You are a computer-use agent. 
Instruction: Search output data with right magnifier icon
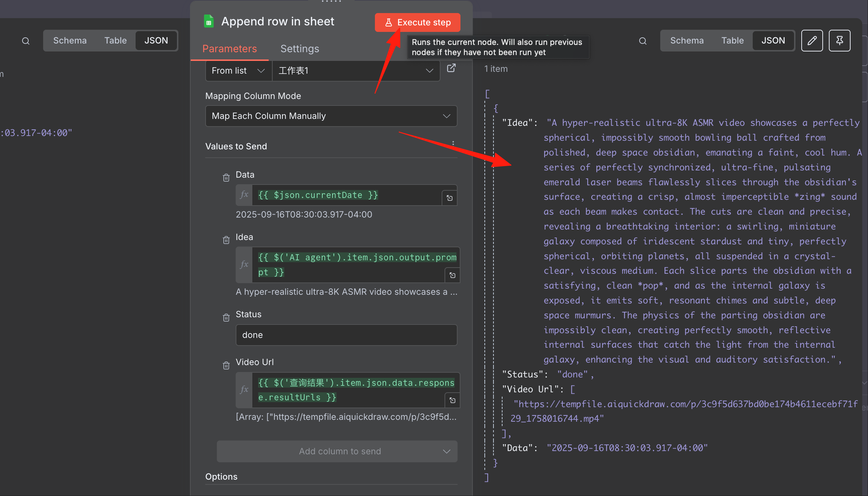642,41
